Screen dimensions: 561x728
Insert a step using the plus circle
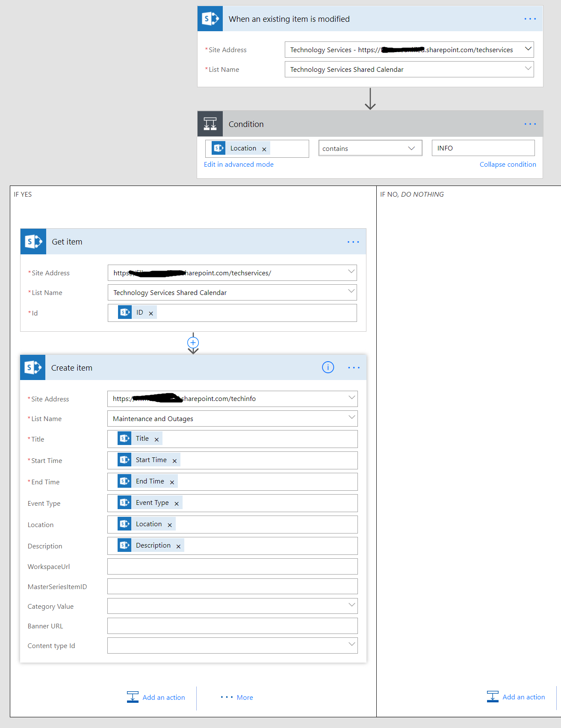(193, 342)
